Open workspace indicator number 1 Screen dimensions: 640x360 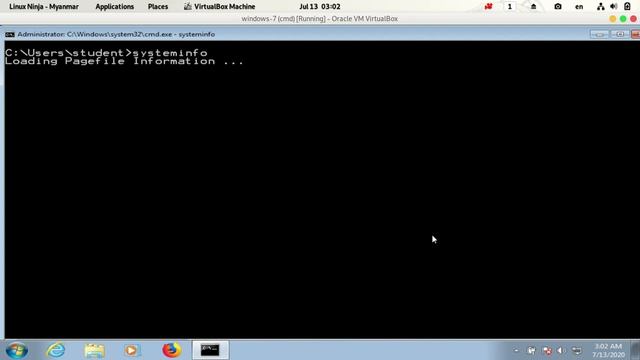coord(509,7)
